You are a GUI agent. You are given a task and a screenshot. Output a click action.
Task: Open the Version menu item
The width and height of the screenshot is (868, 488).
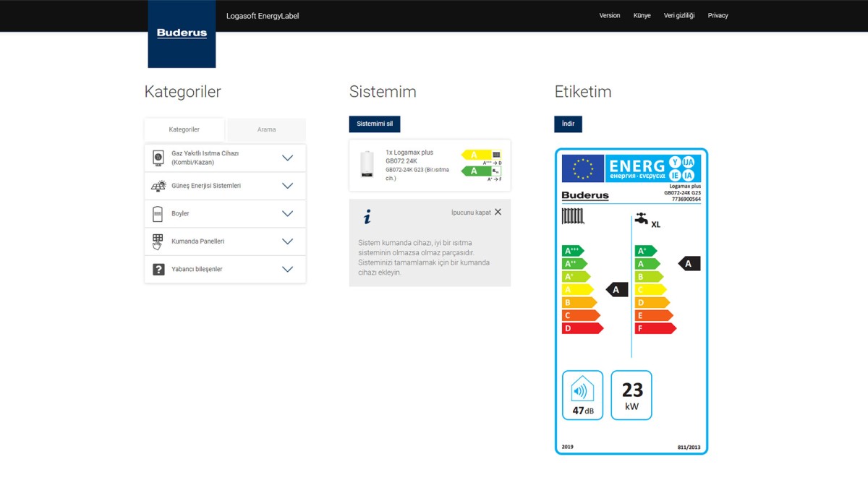click(610, 16)
